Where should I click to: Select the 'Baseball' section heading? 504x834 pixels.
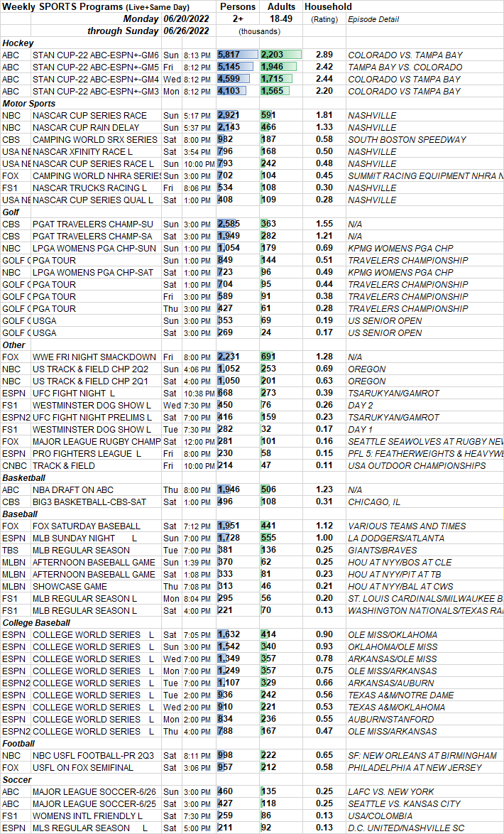point(20,514)
